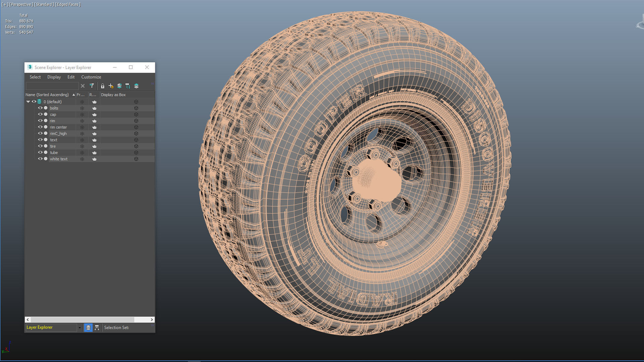The image size is (644, 362).
Task: Hide the cap object eye icon
Action: tap(40, 114)
